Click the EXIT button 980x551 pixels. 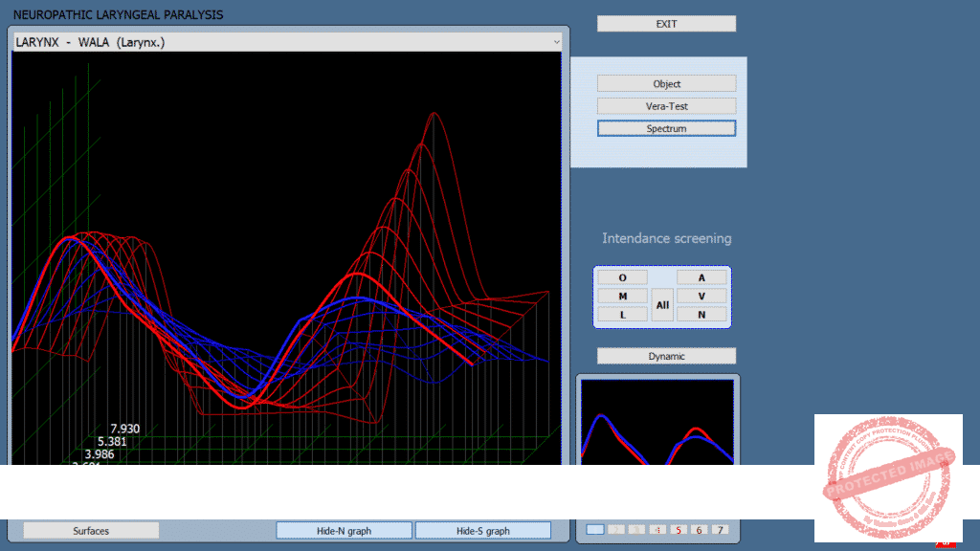(666, 24)
